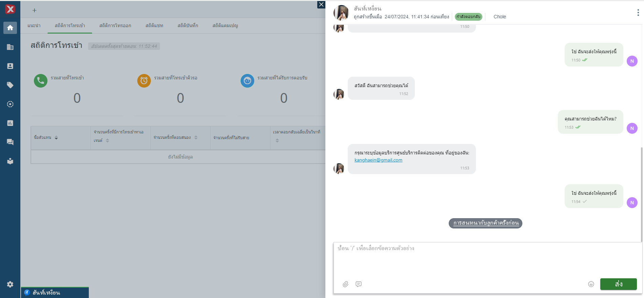Open sample message template icon
Image resolution: width=644 pixels, height=298 pixels.
click(359, 284)
